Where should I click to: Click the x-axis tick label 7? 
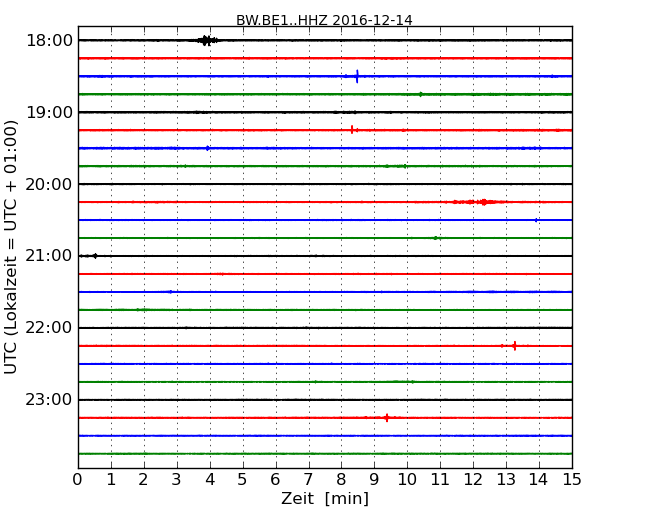(308, 479)
